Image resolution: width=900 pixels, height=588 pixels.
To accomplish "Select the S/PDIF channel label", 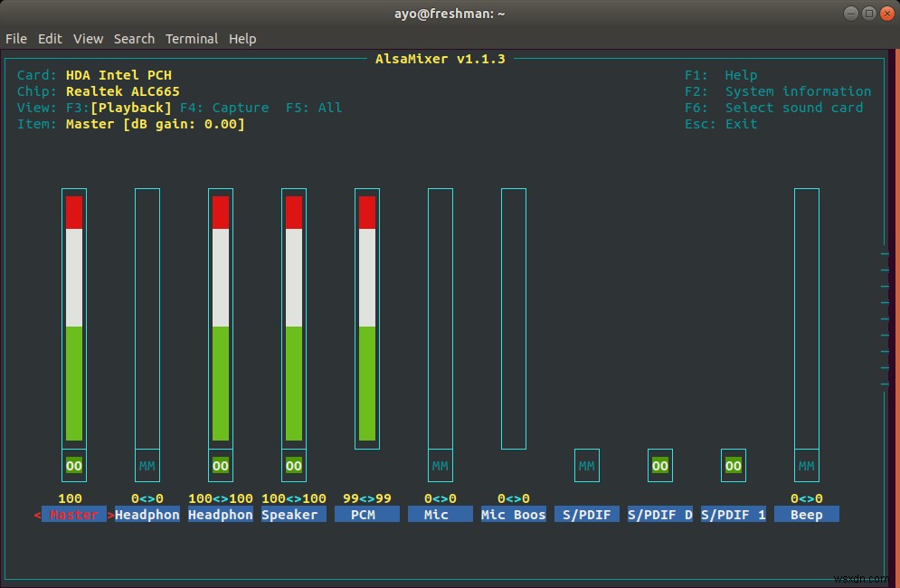I will click(586, 514).
